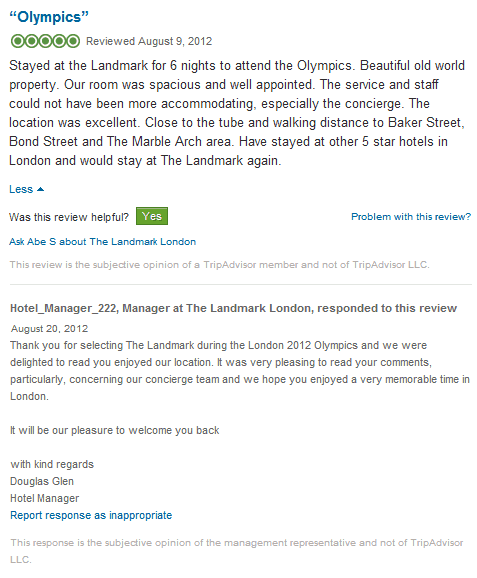Click the fourth green rating bubble

click(59, 41)
